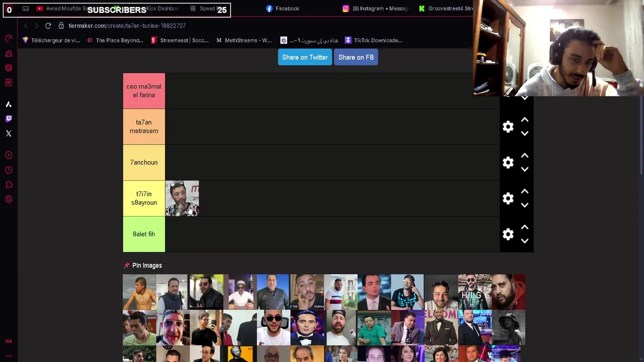Move t7i7in s8ayroun row down
Image resolution: width=644 pixels, height=362 pixels.
pos(525,205)
